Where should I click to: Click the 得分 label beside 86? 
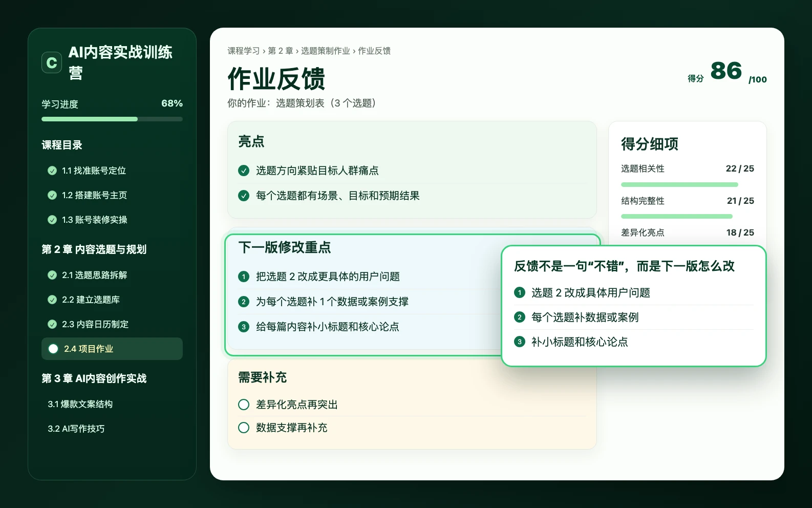696,78
